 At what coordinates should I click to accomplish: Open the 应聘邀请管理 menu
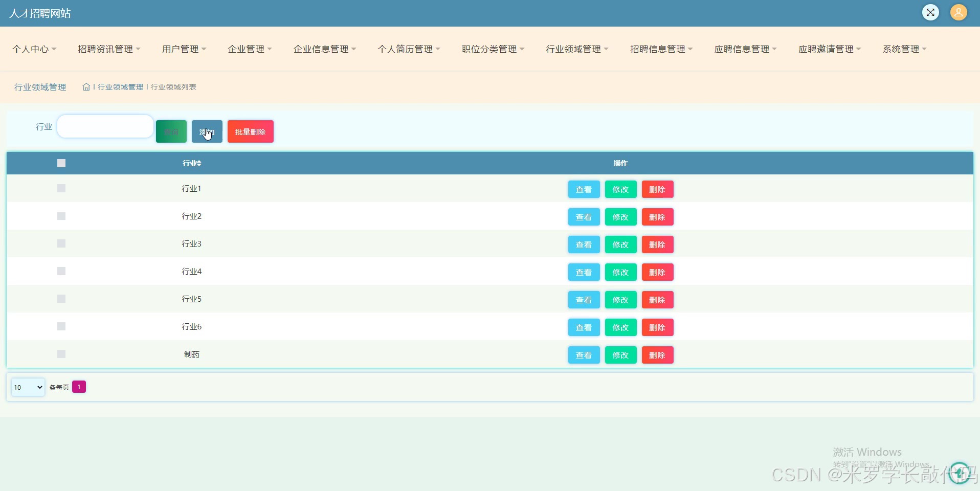tap(830, 49)
